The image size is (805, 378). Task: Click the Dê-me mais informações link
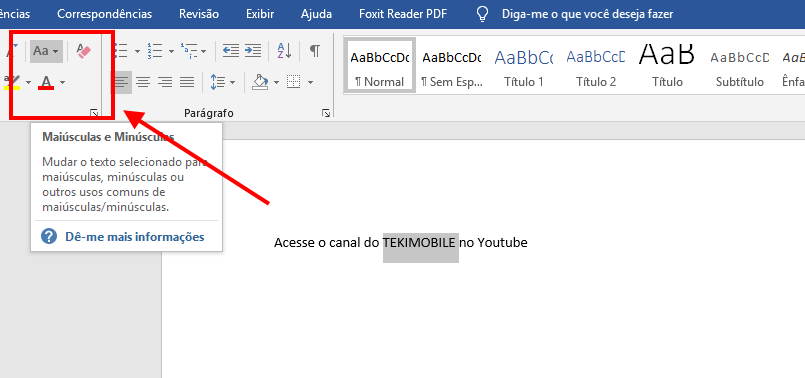click(135, 237)
